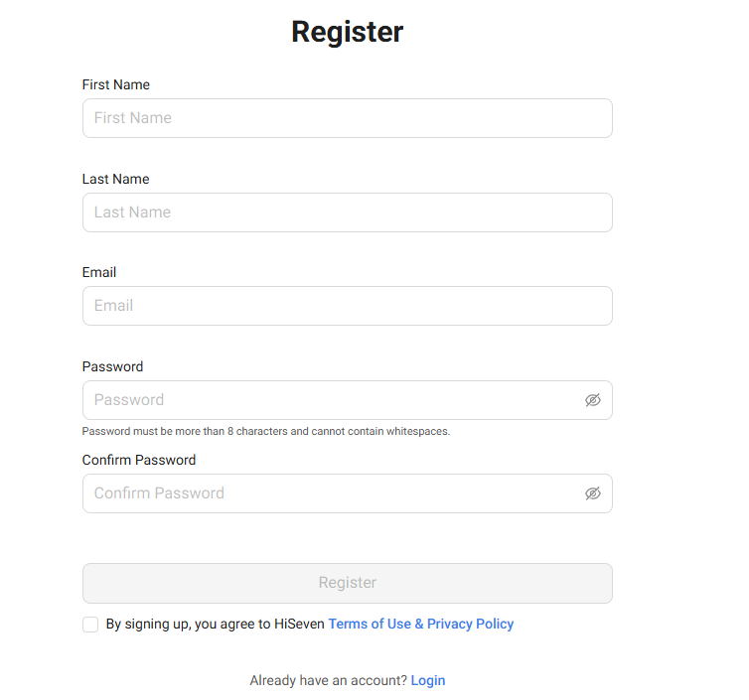Select the Email label text
The height and width of the screenshot is (700, 749).
99,272
